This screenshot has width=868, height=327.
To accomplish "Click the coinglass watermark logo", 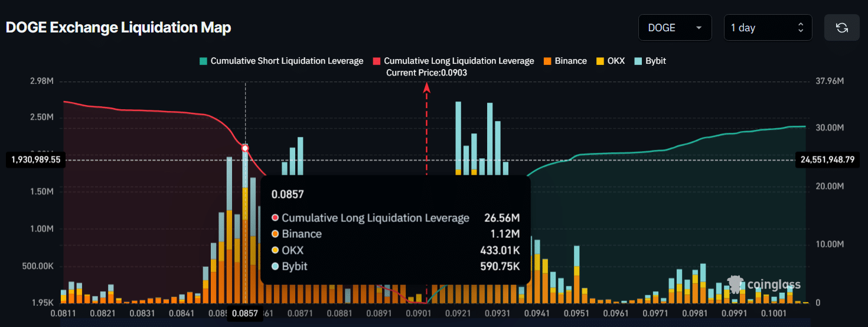I will [x=764, y=284].
